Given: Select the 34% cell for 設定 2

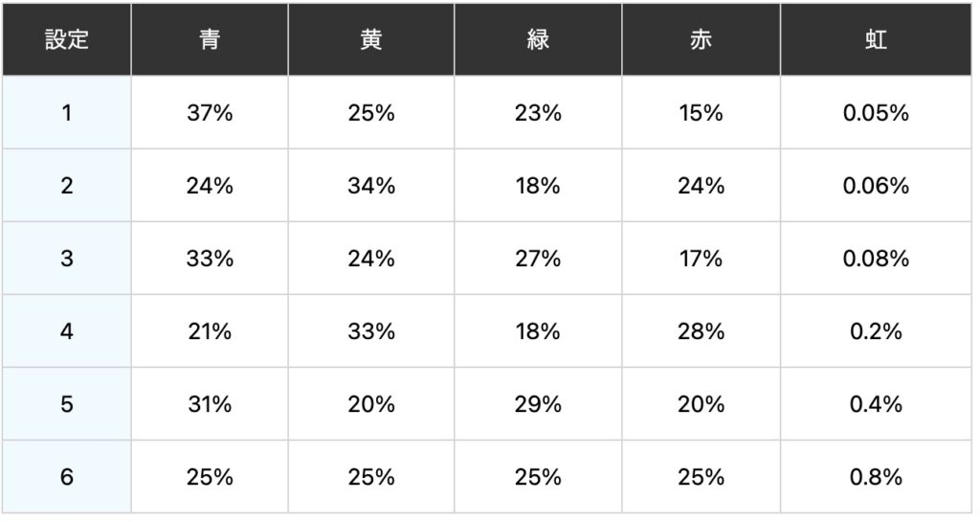Looking at the screenshot, I should tap(371, 186).
